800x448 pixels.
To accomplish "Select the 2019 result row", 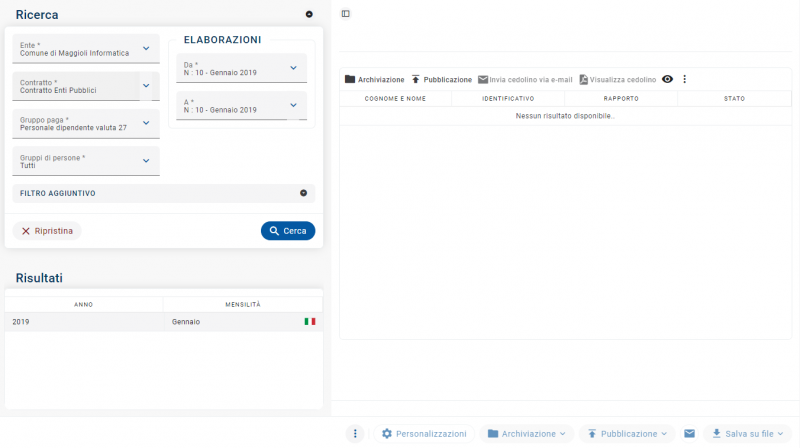I will click(x=163, y=322).
